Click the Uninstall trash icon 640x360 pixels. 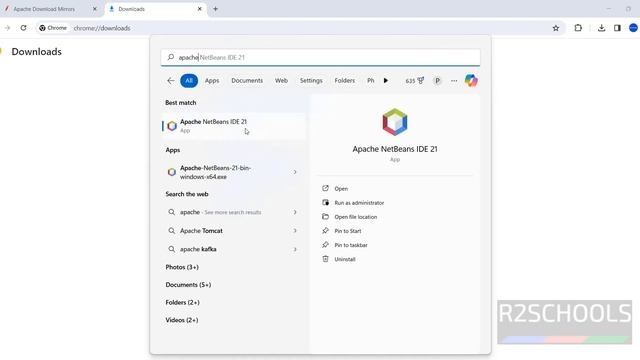pos(325,259)
